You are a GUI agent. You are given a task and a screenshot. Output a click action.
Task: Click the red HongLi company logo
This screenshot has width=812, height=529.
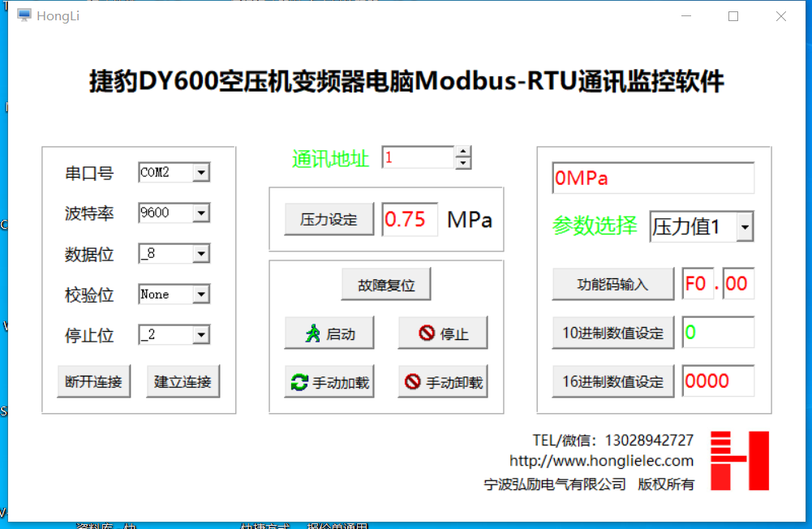(x=740, y=461)
